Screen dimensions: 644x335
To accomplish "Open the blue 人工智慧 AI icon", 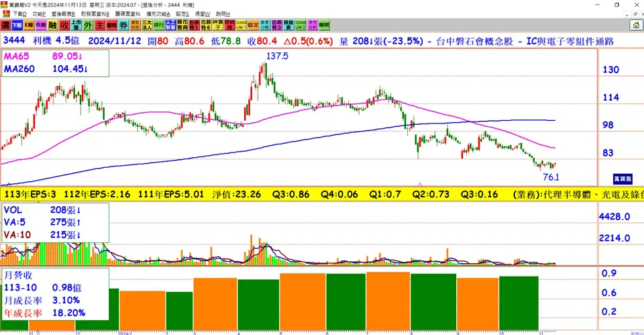I will [x=170, y=25].
